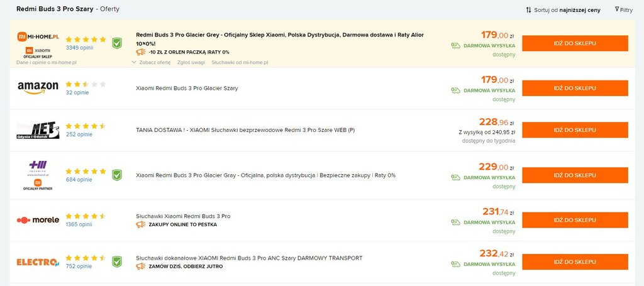Click the star rating for mi-home.pl
The width and height of the screenshot is (644, 286).
click(86, 40)
